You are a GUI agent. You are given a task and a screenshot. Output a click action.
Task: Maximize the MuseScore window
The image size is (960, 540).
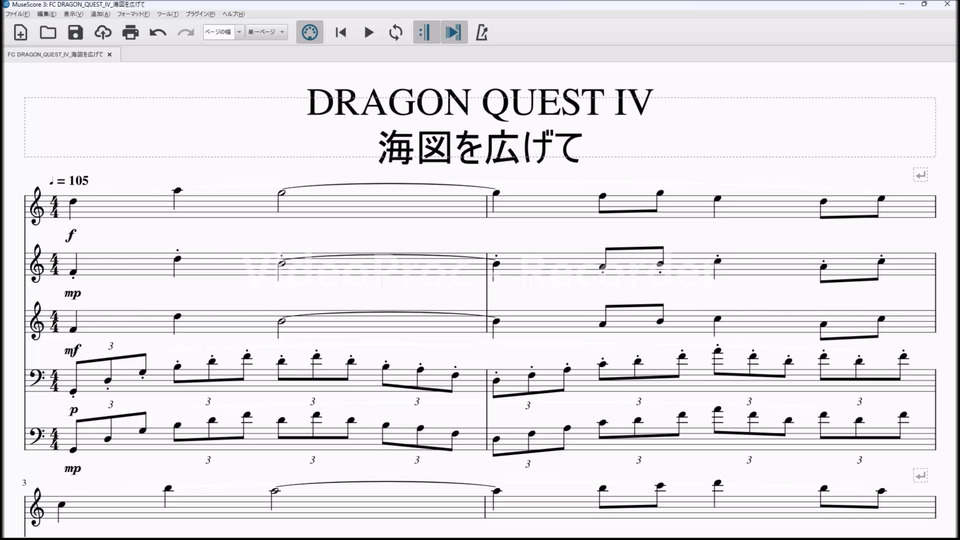click(x=924, y=4)
